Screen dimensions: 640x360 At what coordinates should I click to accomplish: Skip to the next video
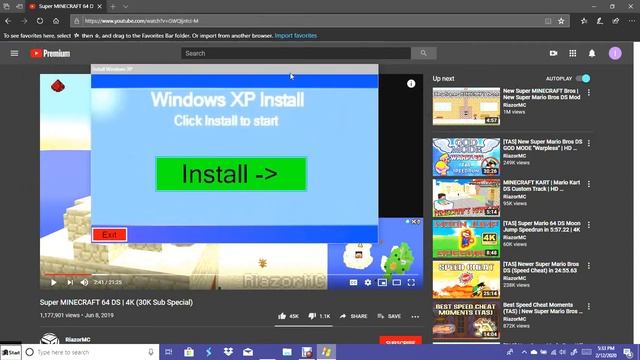(70, 282)
